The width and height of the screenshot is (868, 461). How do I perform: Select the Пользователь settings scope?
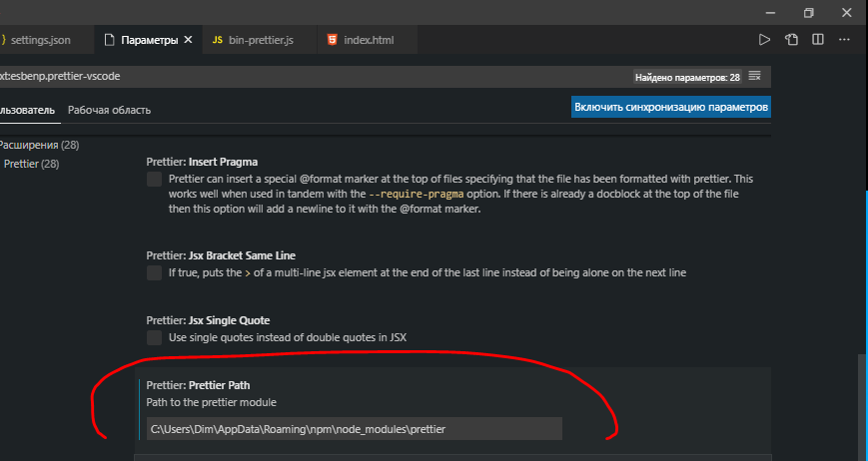(27, 110)
